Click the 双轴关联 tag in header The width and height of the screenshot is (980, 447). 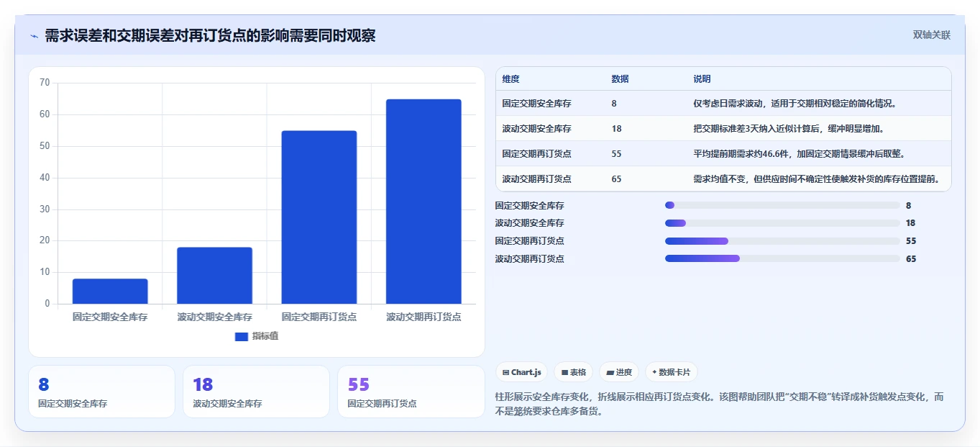(x=931, y=35)
